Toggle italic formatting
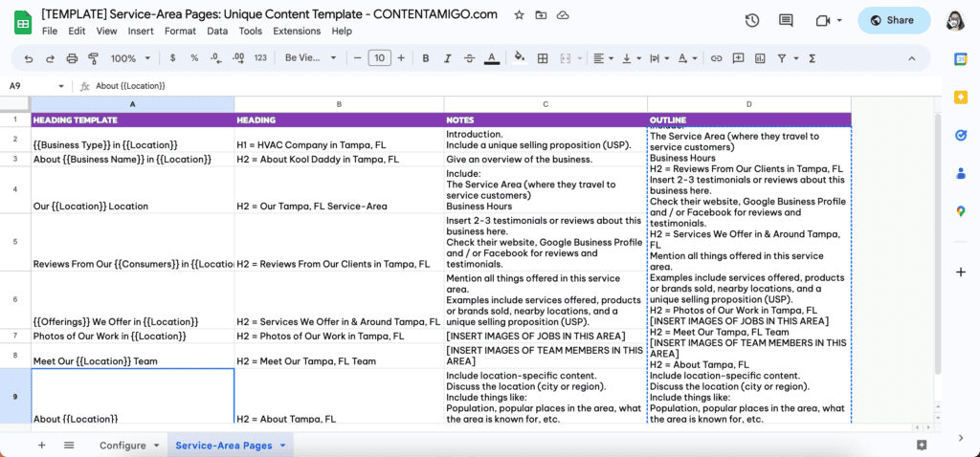The width and height of the screenshot is (980, 457). (x=448, y=58)
